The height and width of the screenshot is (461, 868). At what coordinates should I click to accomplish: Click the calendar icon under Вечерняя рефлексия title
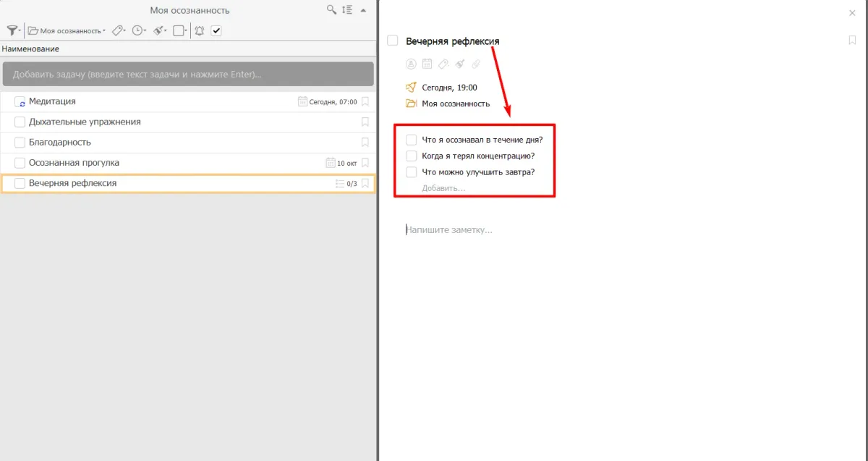[427, 64]
